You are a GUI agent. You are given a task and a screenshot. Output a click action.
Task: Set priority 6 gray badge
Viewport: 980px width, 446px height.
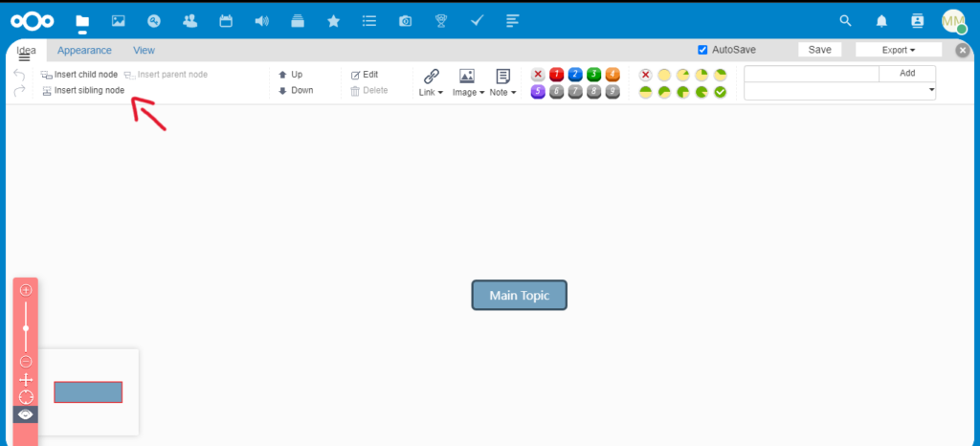point(556,92)
